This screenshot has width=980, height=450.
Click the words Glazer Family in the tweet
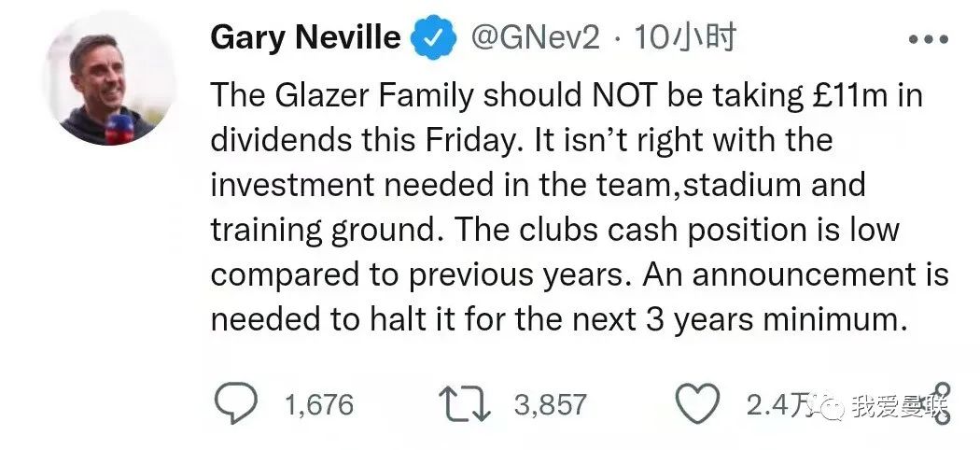click(372, 96)
